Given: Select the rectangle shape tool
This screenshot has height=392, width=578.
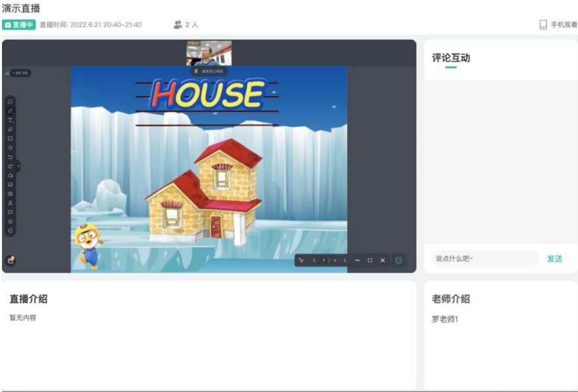Looking at the screenshot, I should click(10, 139).
